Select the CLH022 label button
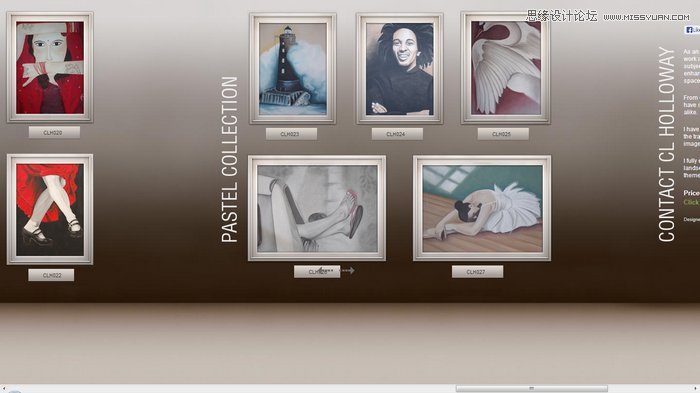This screenshot has height=393, width=700. coord(51,275)
